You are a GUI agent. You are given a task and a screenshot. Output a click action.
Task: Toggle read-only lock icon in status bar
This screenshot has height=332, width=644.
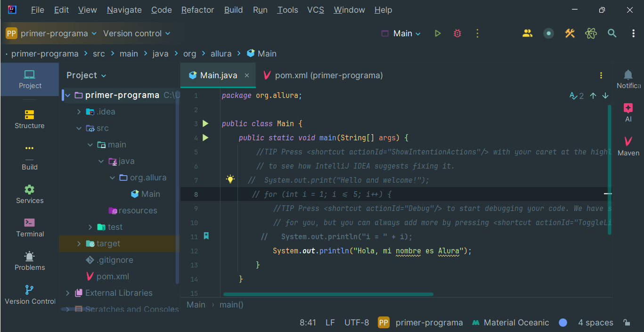tap(627, 323)
